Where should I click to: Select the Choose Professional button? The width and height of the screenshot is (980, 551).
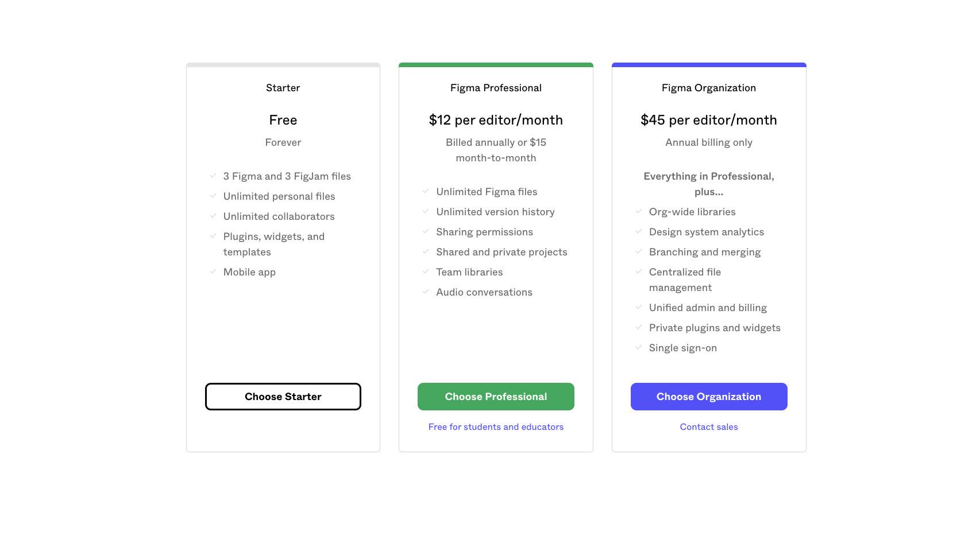point(496,397)
